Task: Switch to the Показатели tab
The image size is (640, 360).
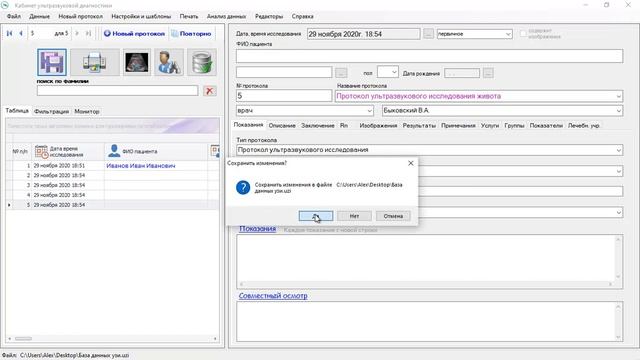Action: (x=546, y=126)
